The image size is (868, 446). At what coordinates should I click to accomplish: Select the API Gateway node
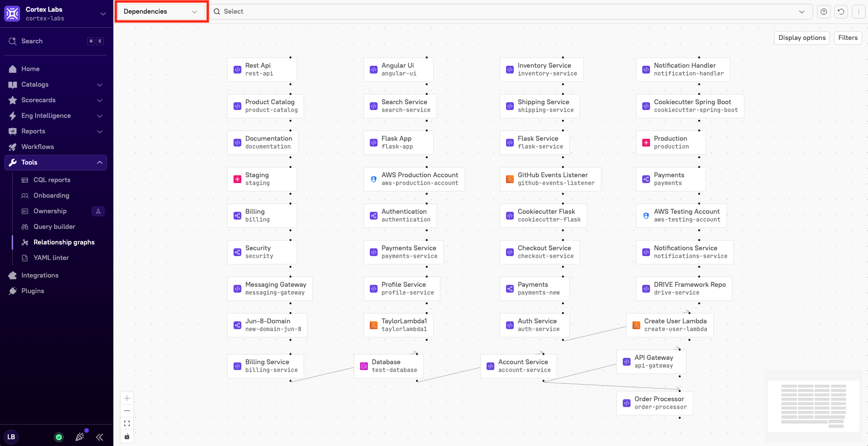[651, 362]
